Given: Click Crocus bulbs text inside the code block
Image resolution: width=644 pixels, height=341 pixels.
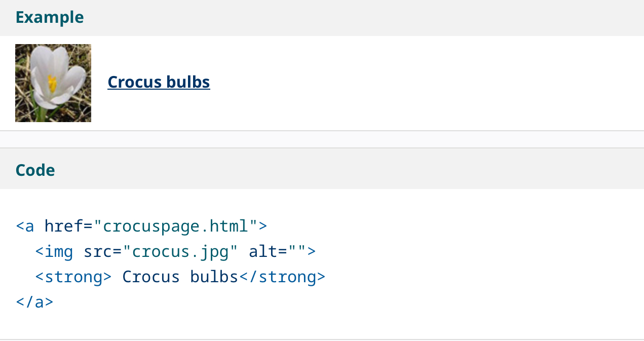Looking at the screenshot, I should (180, 277).
